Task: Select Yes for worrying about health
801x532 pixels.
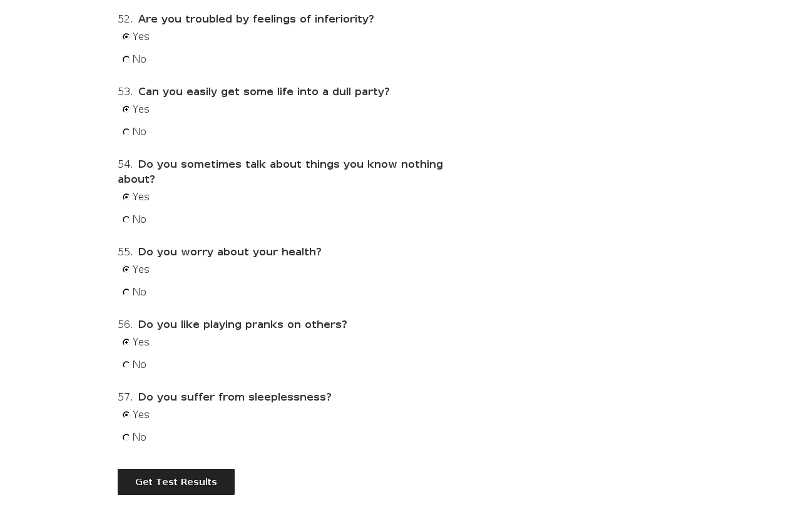Action: (126, 270)
